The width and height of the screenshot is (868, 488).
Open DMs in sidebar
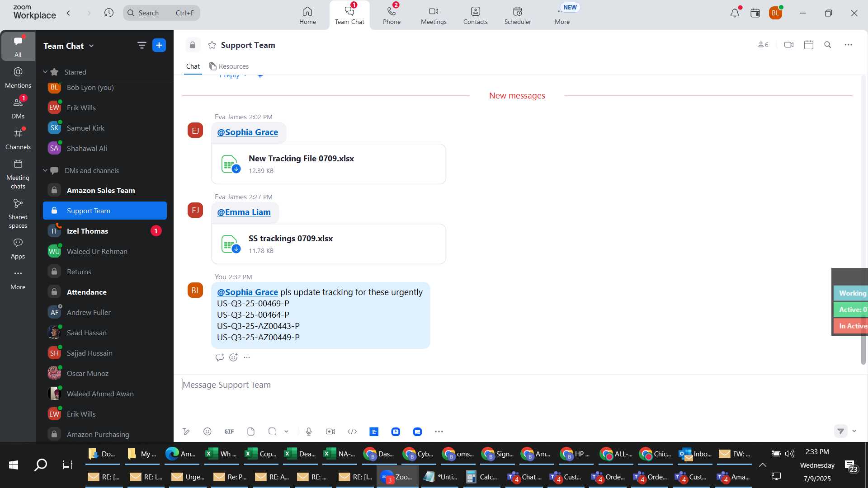tap(18, 108)
